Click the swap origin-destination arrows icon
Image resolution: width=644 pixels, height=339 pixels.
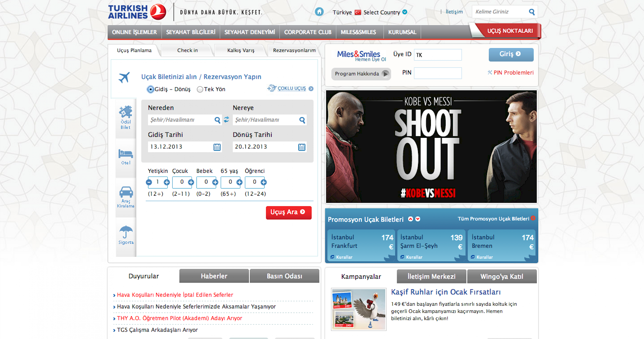point(227,119)
